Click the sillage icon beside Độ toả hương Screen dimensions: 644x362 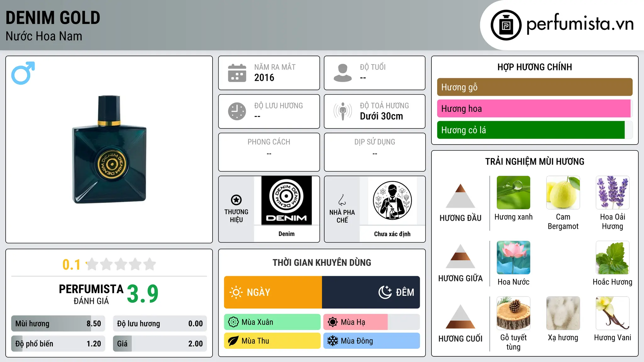pos(343,111)
